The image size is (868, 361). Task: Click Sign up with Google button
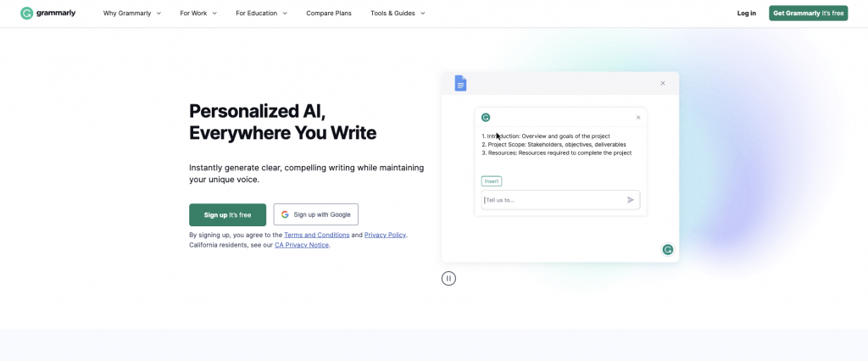click(315, 215)
